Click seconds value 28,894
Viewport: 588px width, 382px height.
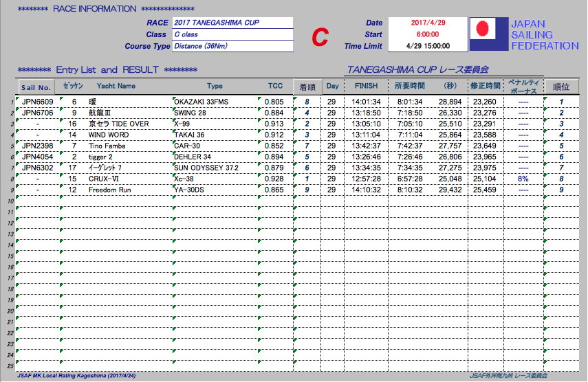[x=450, y=102]
